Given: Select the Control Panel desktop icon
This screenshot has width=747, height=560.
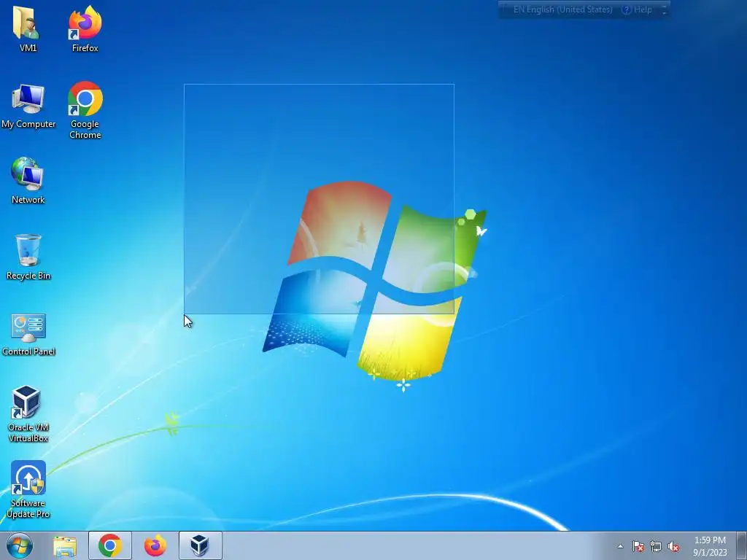Looking at the screenshot, I should [x=28, y=334].
